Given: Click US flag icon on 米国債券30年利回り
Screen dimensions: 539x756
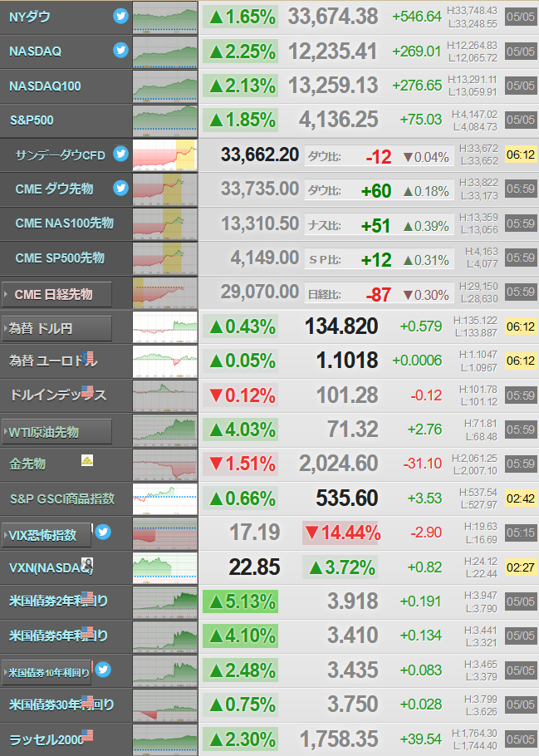Looking at the screenshot, I should [87, 700].
